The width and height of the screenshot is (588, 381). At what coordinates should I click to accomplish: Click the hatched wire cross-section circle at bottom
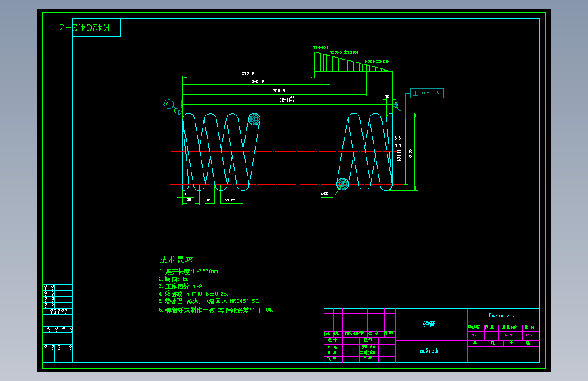(342, 184)
